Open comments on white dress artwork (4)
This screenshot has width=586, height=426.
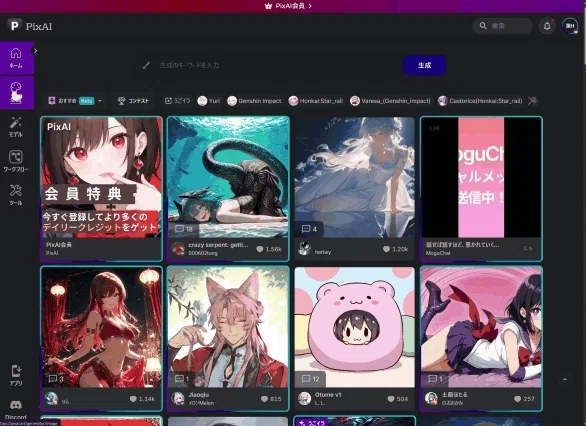click(309, 229)
